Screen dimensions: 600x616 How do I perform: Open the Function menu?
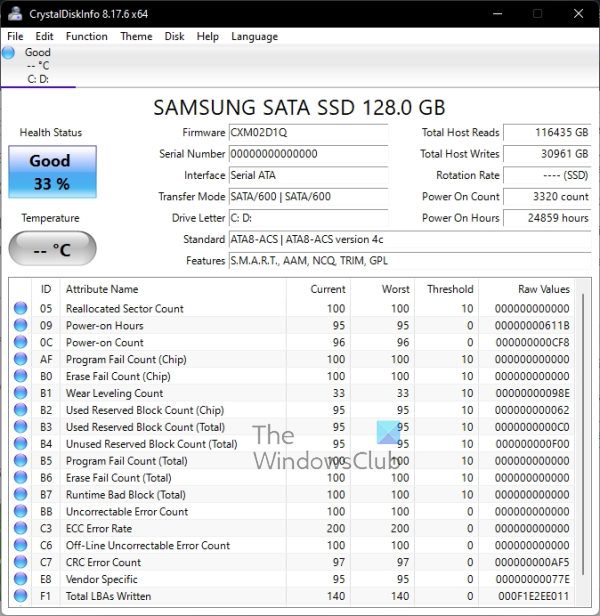(86, 37)
